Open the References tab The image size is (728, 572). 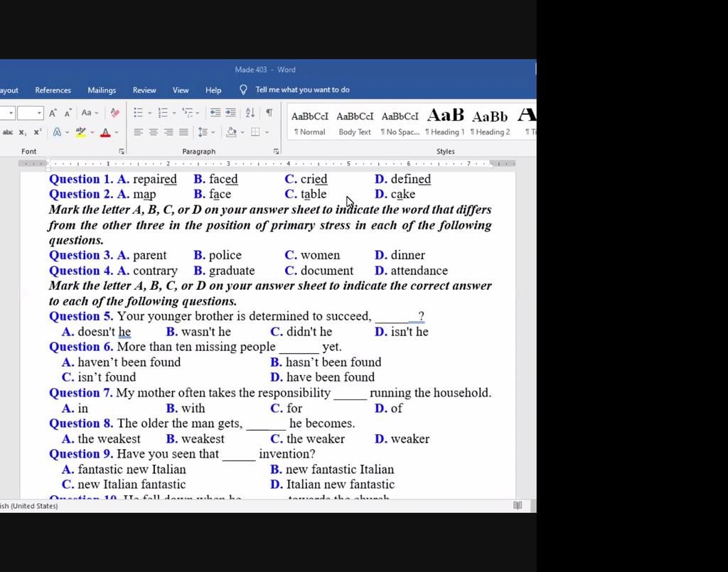coord(53,90)
